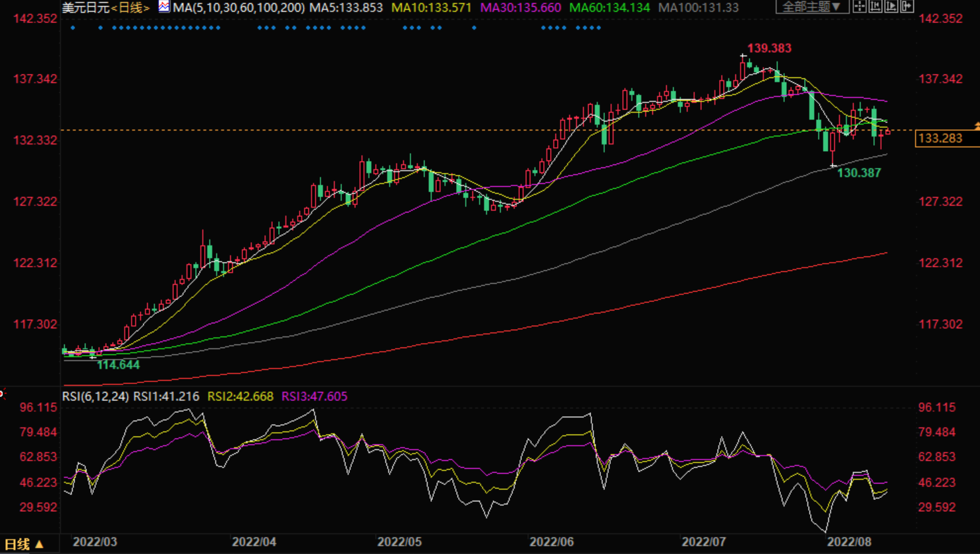Viewport: 980px width, 554px height.
Task: Click the RSI(6,12,24) indicator label
Action: (96, 396)
